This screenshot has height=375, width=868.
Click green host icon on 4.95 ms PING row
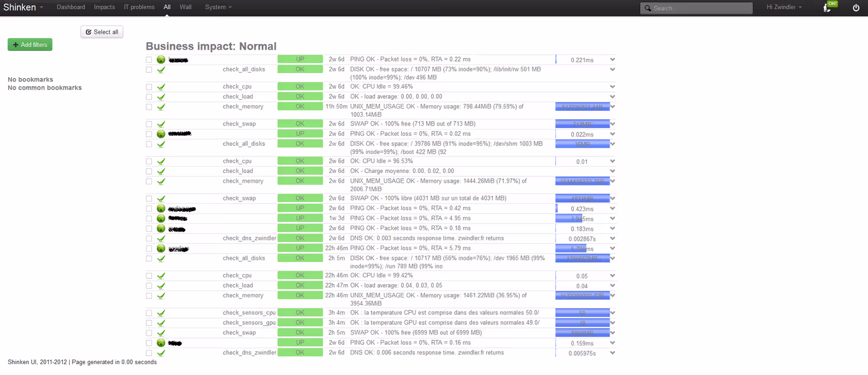click(x=161, y=219)
